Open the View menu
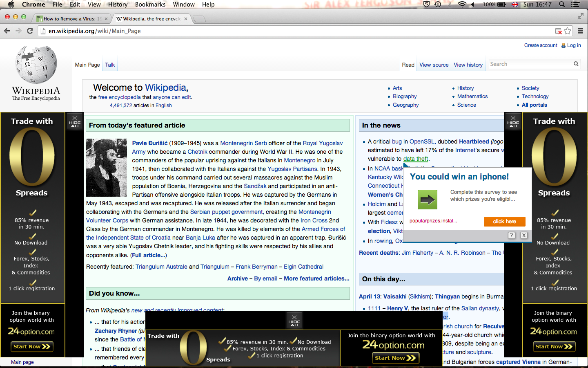The image size is (588, 368). 94,4
